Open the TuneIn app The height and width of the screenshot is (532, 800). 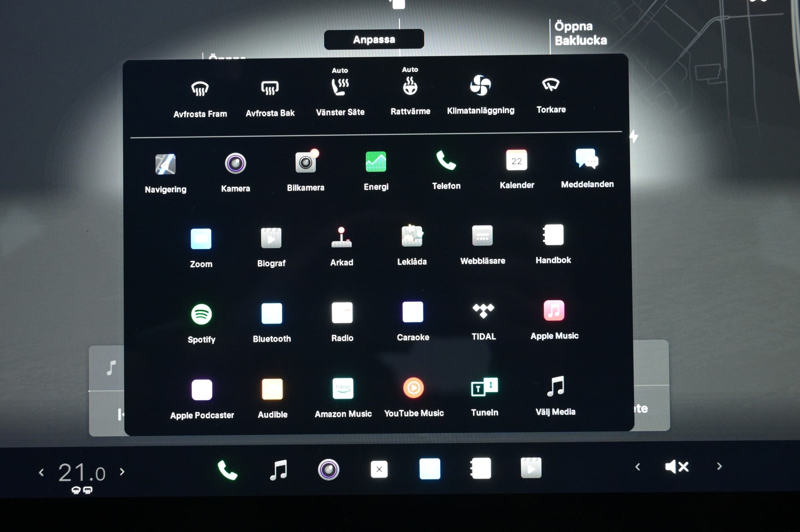pos(485,396)
